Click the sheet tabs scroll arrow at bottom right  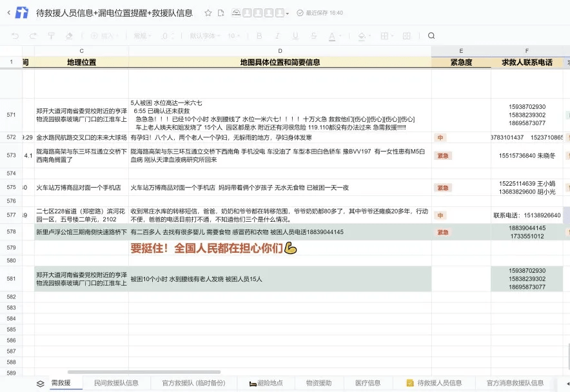567,383
